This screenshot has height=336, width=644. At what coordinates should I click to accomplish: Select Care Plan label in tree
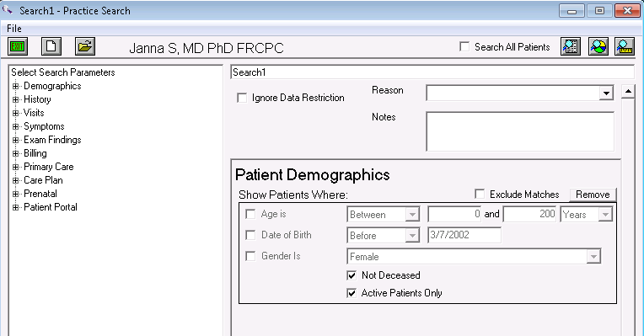tap(43, 180)
